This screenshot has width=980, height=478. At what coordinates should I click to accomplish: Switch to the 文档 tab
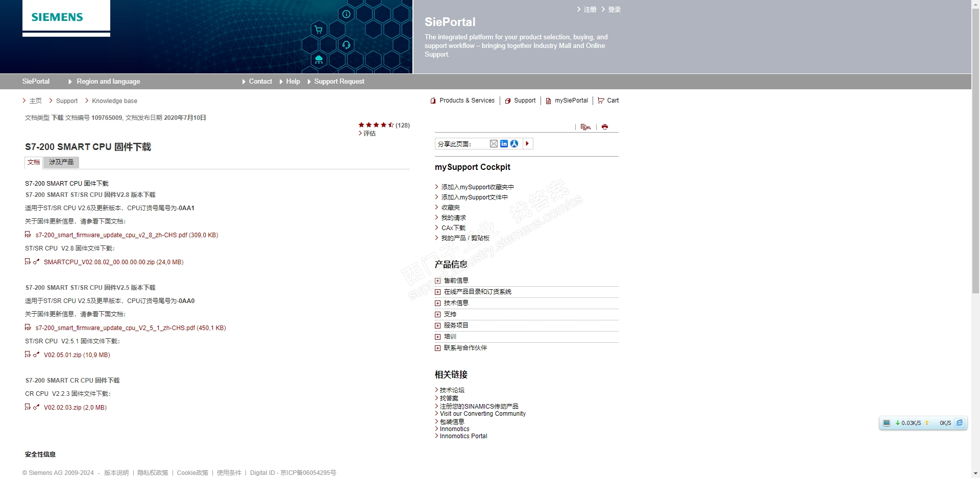pyautogui.click(x=34, y=162)
